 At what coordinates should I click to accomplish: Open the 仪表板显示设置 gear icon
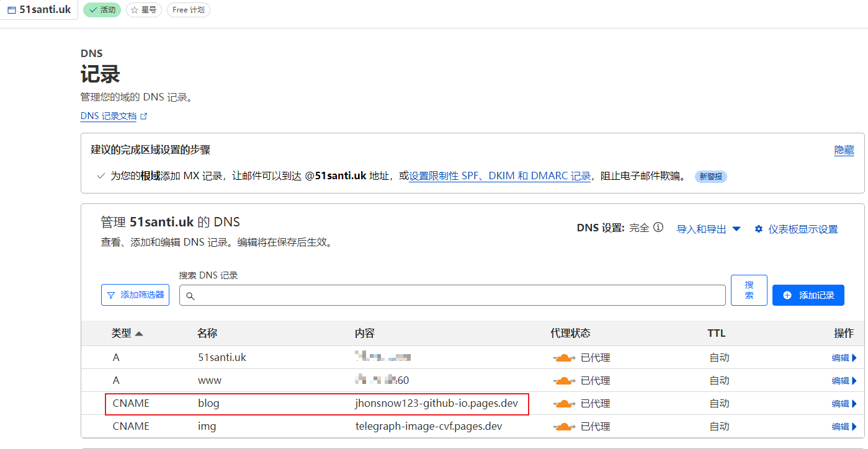click(758, 228)
